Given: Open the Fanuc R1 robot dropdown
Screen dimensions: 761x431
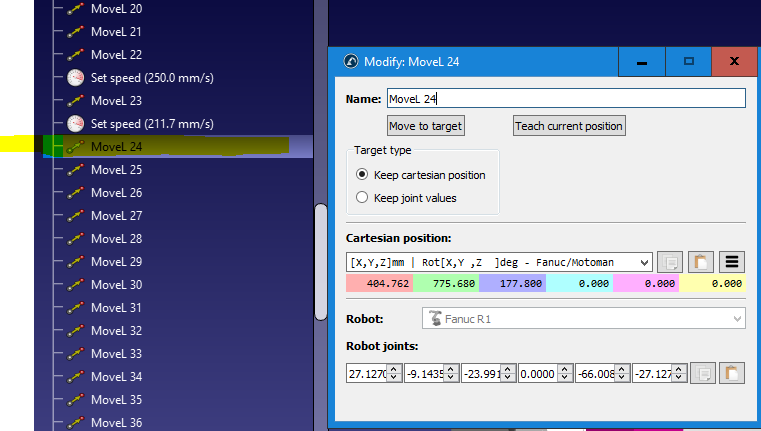Looking at the screenshot, I should pyautogui.click(x=581, y=318).
